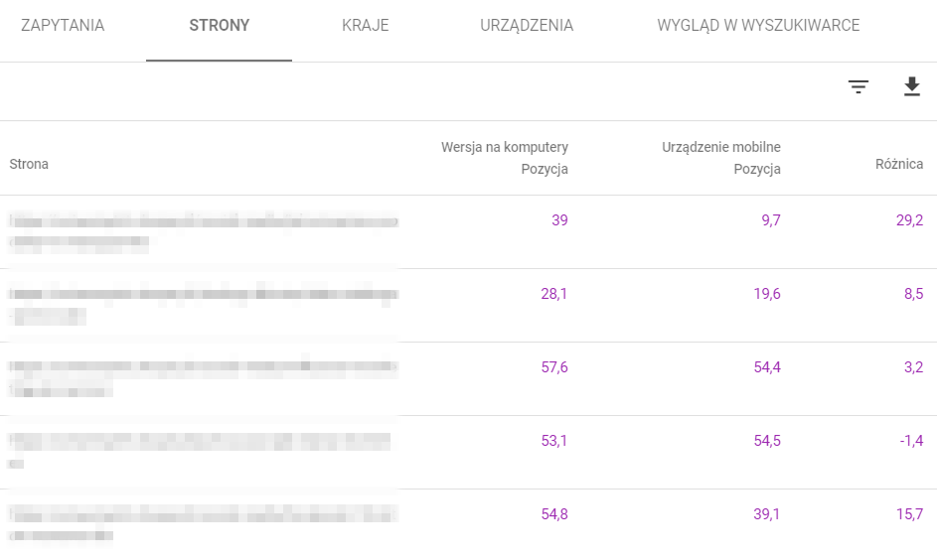Sort by Wersja na komputery Pozycja column

pyautogui.click(x=505, y=158)
